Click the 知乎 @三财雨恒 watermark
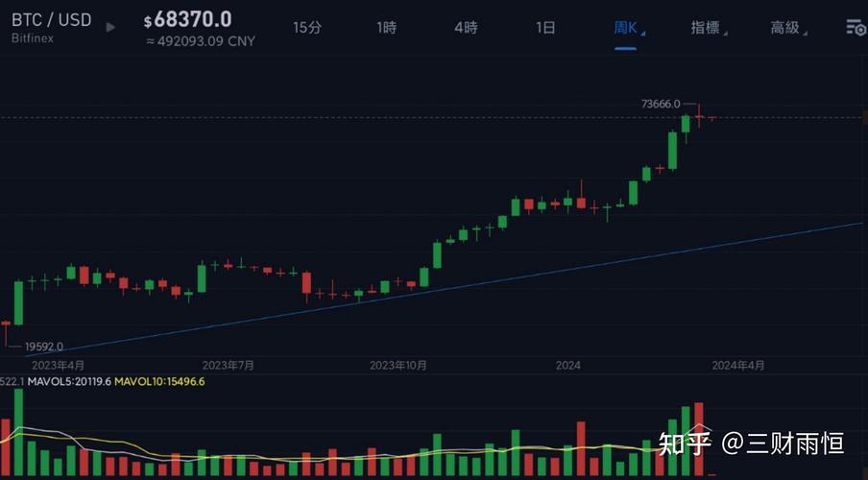 coord(751,443)
